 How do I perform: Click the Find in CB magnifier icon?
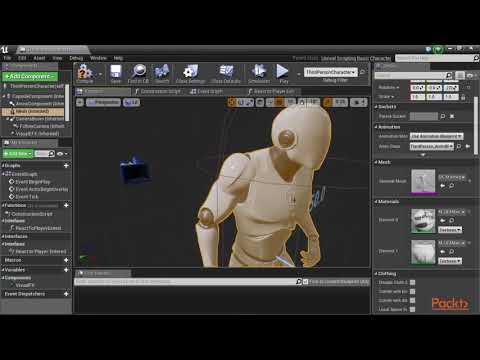pyautogui.click(x=139, y=71)
